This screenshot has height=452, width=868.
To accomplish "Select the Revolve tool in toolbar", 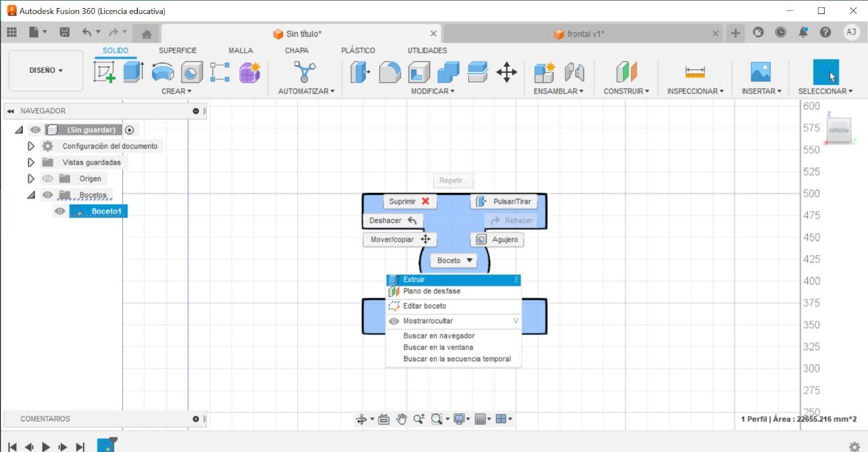I will point(163,72).
